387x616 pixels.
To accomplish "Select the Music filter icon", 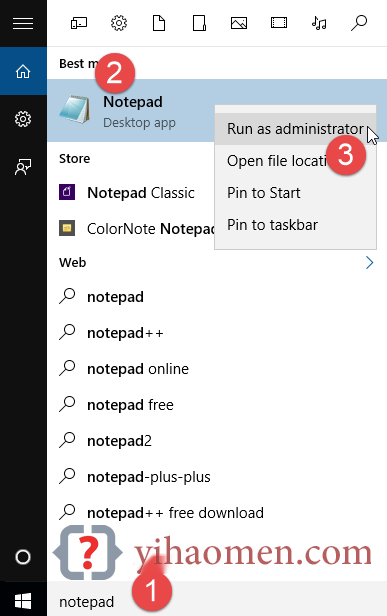I will tap(319, 23).
